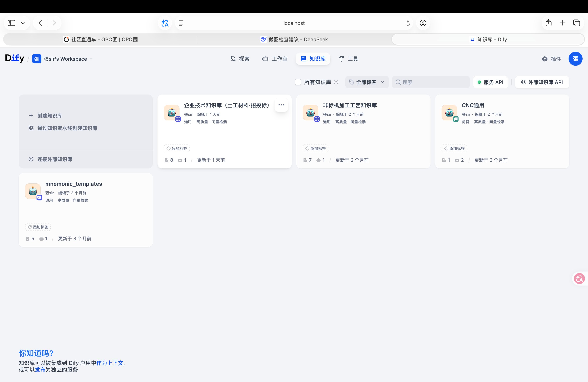Click 通过知识流水线创建知识库
Image resolution: width=588 pixels, height=382 pixels.
63,128
